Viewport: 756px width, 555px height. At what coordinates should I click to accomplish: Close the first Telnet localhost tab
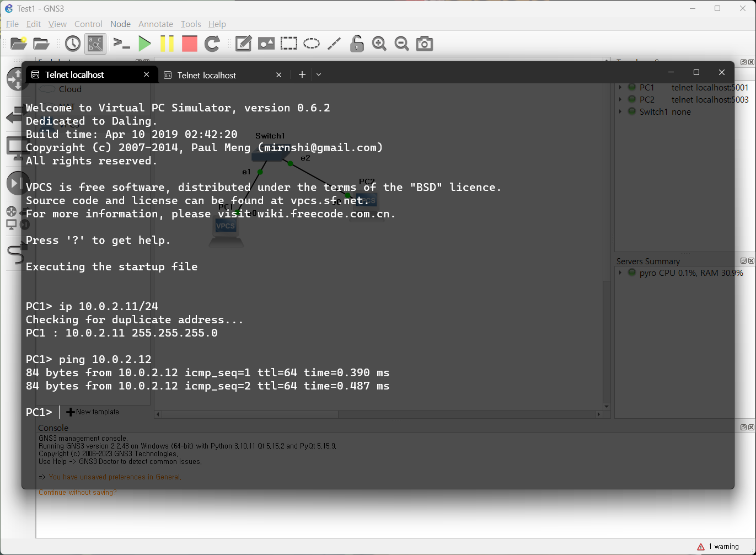pyautogui.click(x=146, y=74)
